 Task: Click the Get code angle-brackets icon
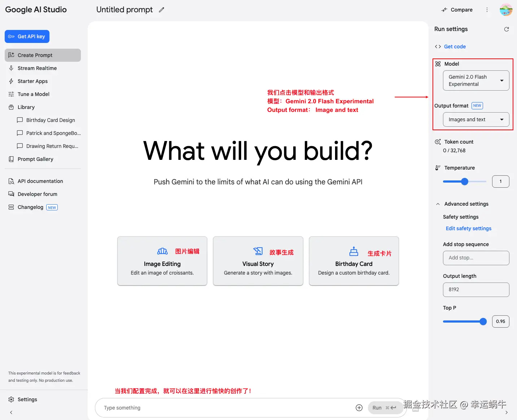[438, 47]
